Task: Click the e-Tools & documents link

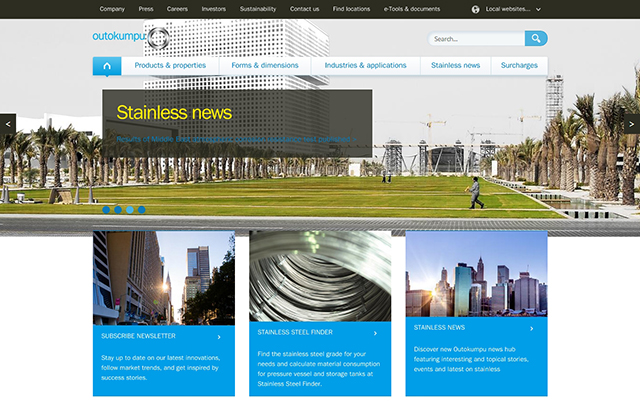Action: [x=411, y=8]
